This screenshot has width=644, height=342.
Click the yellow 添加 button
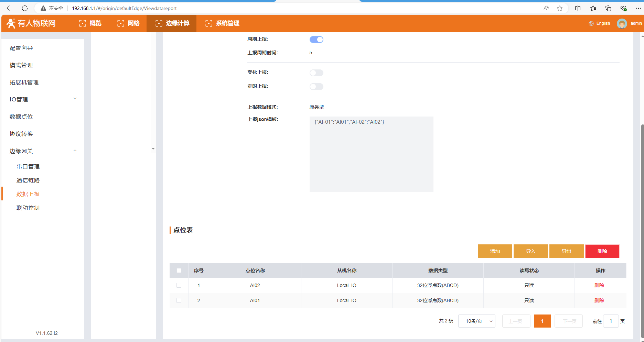[x=495, y=251]
